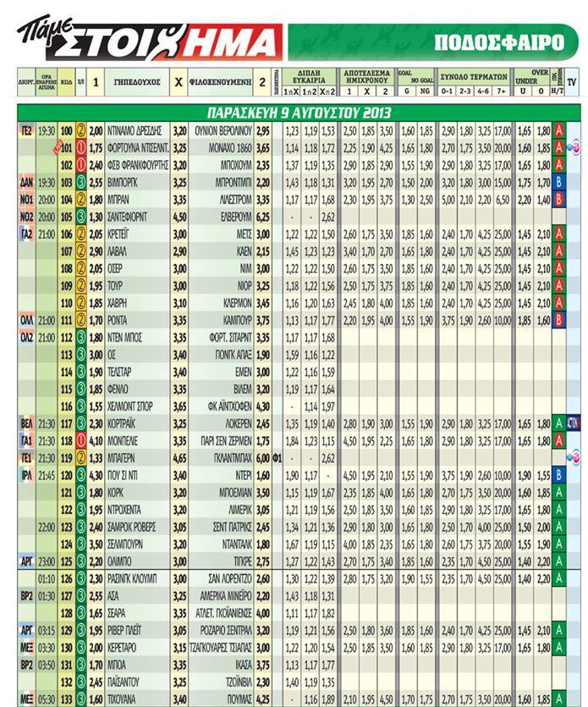Click the red B badge on the ΜΠΡΑΝ row

click(x=558, y=200)
